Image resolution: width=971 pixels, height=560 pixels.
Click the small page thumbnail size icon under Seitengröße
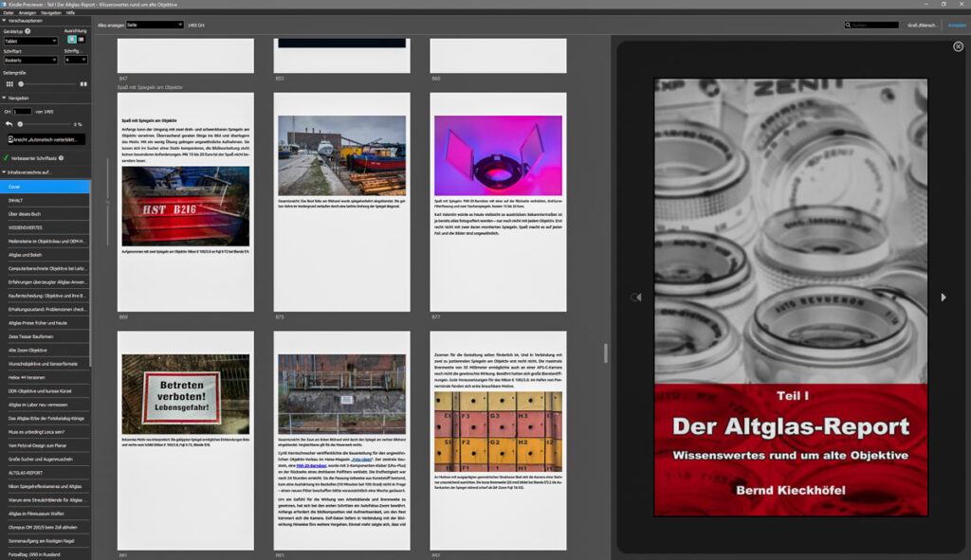[8, 82]
